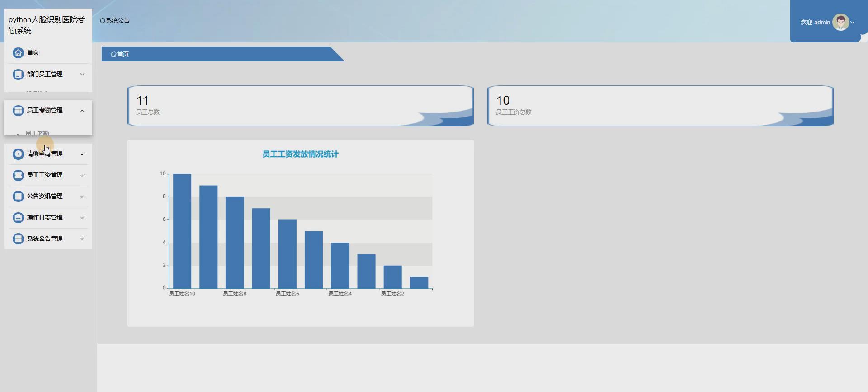Click the 员工工资总数 statistics card
868x392 pixels.
pyautogui.click(x=660, y=106)
